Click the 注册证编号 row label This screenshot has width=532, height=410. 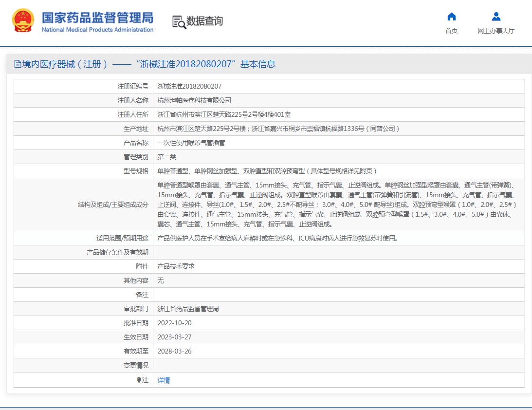(133, 86)
